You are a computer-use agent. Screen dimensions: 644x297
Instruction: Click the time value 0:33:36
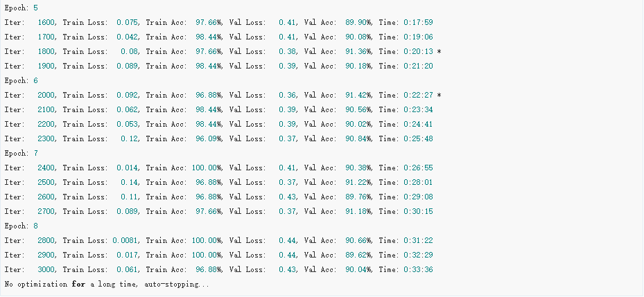pos(418,269)
